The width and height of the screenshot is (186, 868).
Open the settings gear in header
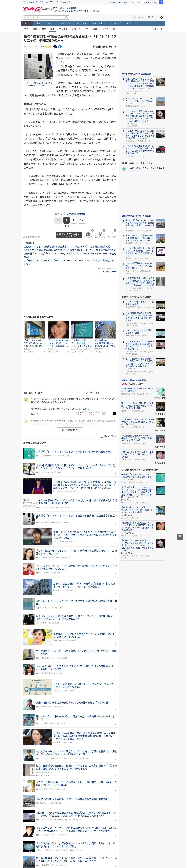[161, 17]
